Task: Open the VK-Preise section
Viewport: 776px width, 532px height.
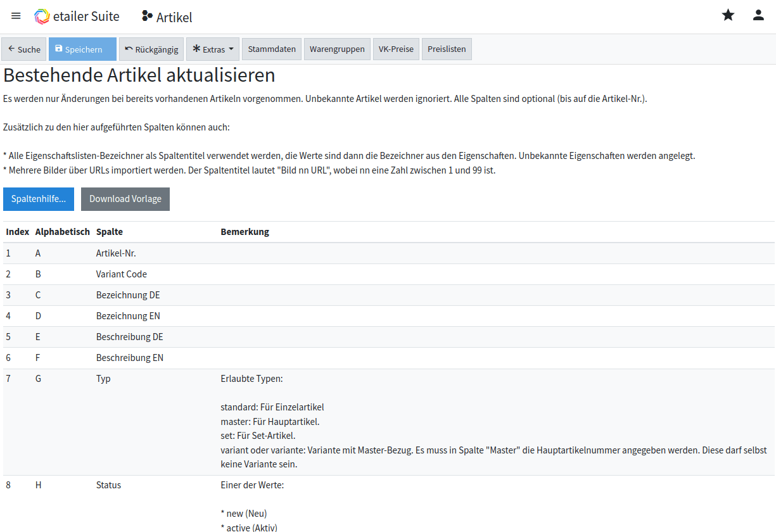Action: (x=396, y=49)
